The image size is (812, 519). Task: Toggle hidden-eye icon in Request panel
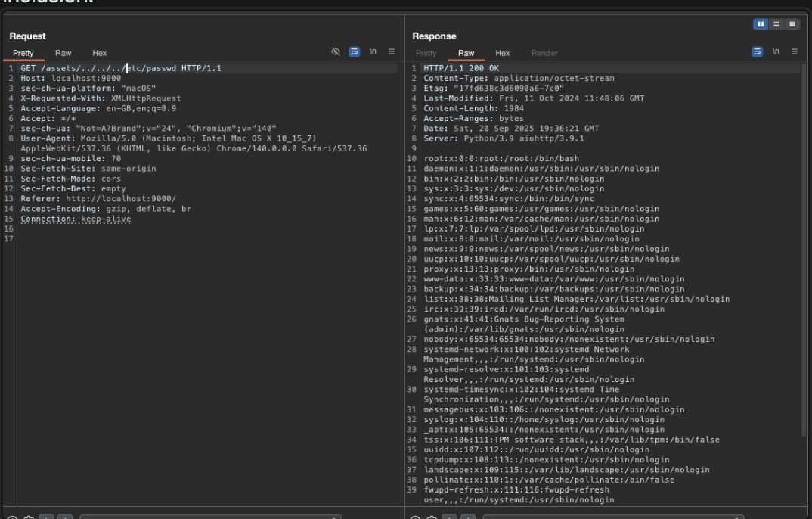336,53
